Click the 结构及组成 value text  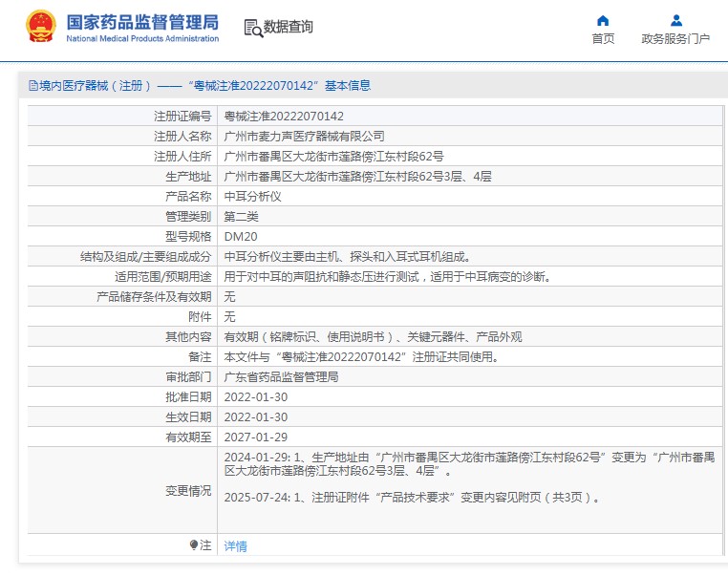(348, 257)
